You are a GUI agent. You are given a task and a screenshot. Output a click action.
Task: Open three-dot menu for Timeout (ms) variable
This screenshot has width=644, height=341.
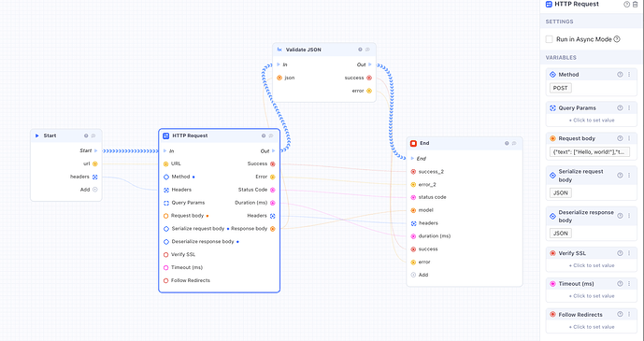click(629, 284)
